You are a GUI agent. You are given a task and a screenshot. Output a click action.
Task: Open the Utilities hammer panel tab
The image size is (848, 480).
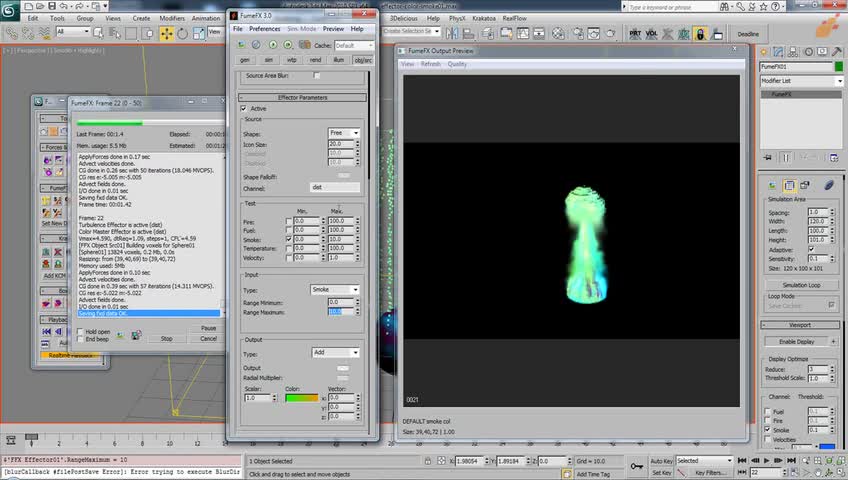tap(837, 52)
